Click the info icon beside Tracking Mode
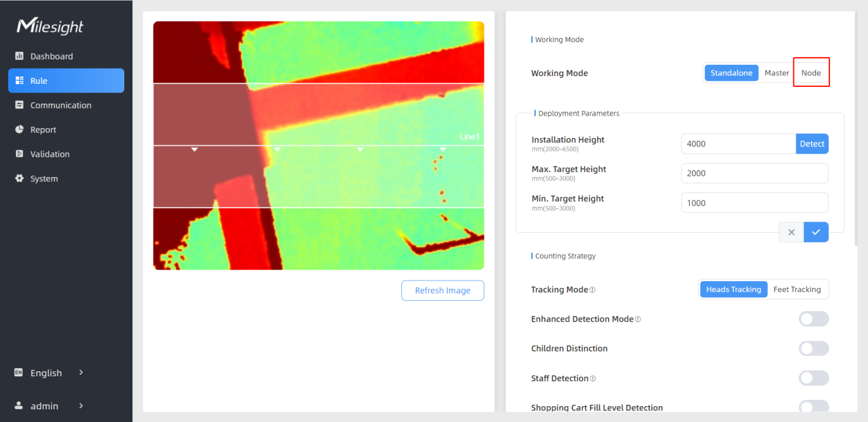This screenshot has height=422, width=868. point(593,290)
